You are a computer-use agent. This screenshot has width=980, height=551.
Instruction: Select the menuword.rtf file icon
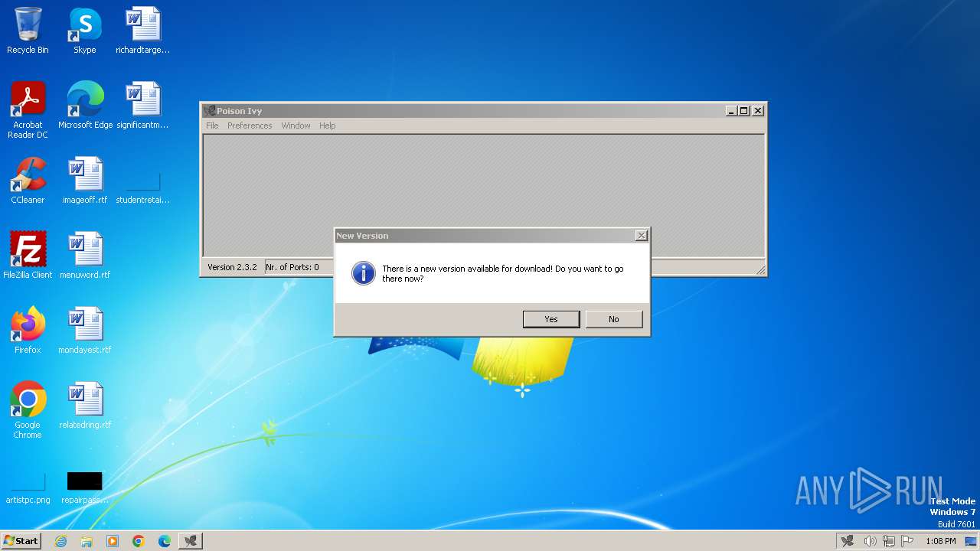click(x=85, y=256)
